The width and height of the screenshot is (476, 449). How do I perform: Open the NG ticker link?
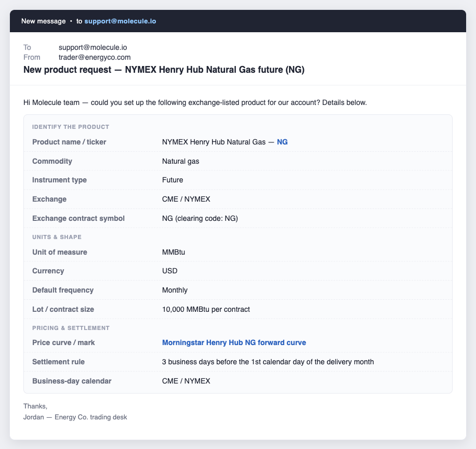click(282, 142)
